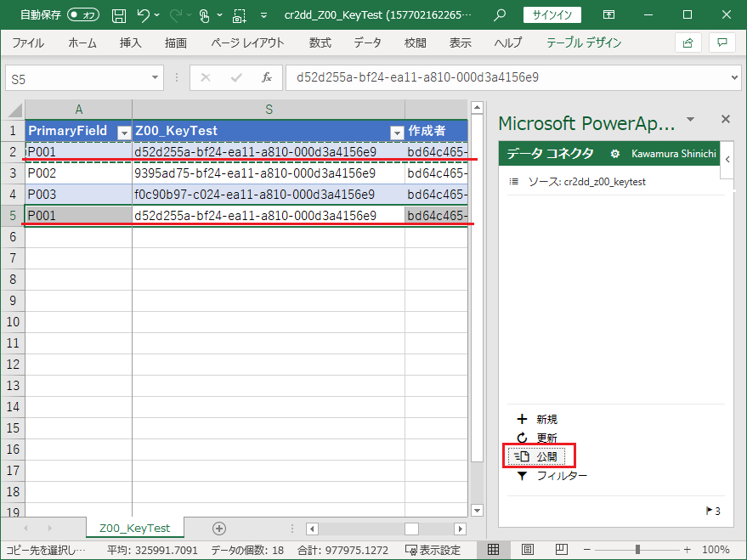Click the settings gear in Data Connector header

615,154
